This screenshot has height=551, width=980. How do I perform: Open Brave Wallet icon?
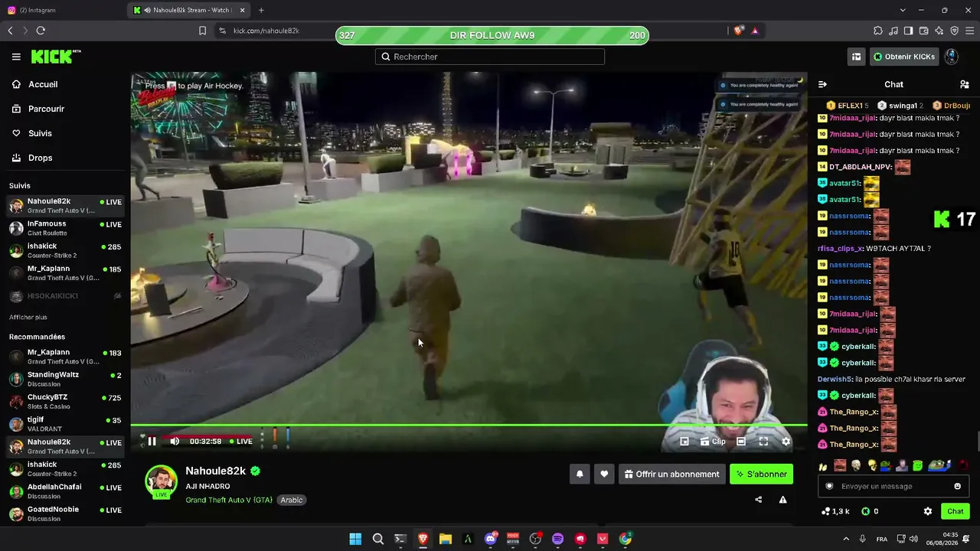click(923, 31)
